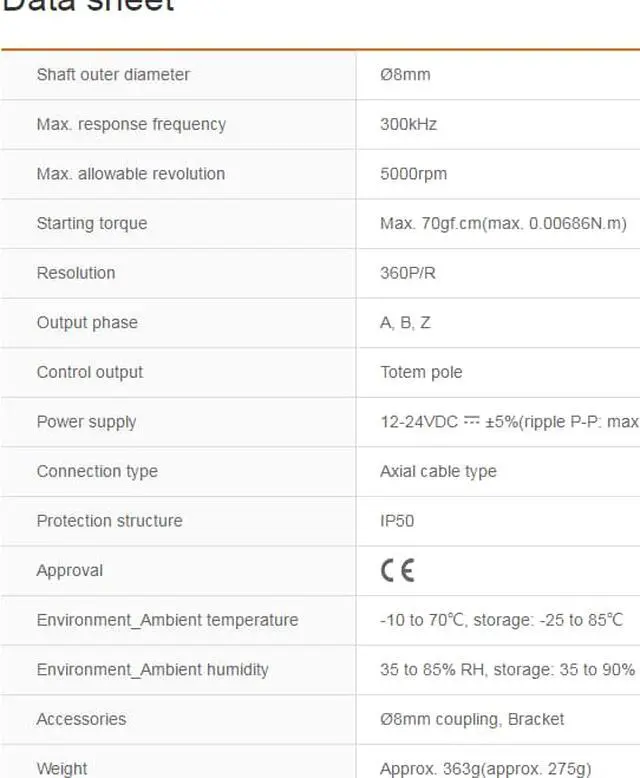The width and height of the screenshot is (640, 778).
Task: Click the "Axial cable type" value
Action: [438, 471]
